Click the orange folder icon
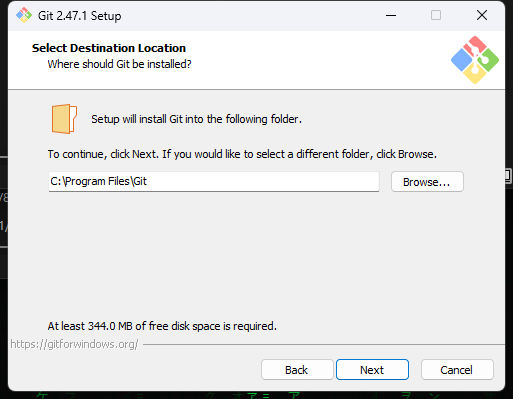Screen dimensions: 513x399 tap(64, 119)
